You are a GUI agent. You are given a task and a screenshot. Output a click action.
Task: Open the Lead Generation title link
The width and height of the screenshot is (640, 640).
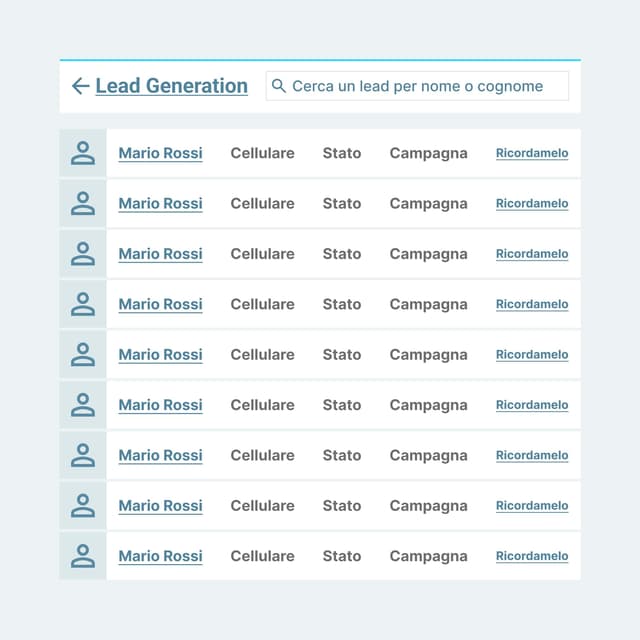(x=171, y=86)
